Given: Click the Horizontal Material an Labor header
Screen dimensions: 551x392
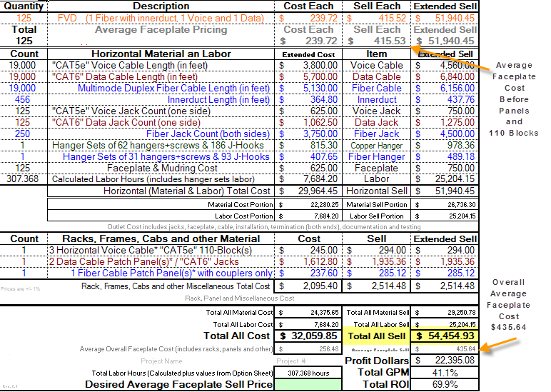Looking at the screenshot, I should tap(161, 54).
